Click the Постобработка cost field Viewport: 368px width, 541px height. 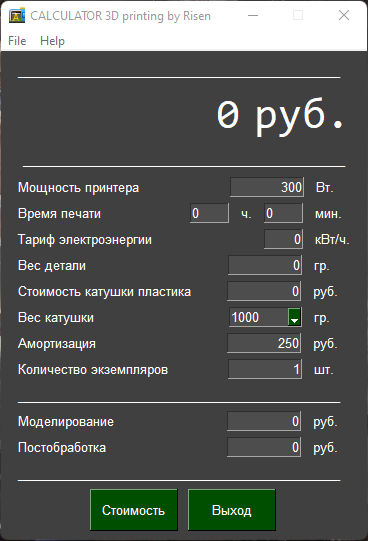(x=264, y=447)
